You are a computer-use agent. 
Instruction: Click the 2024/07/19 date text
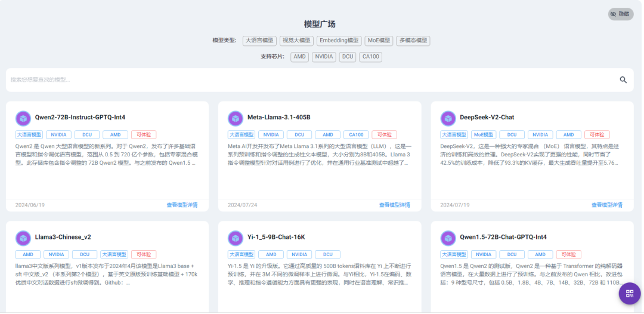(454, 205)
